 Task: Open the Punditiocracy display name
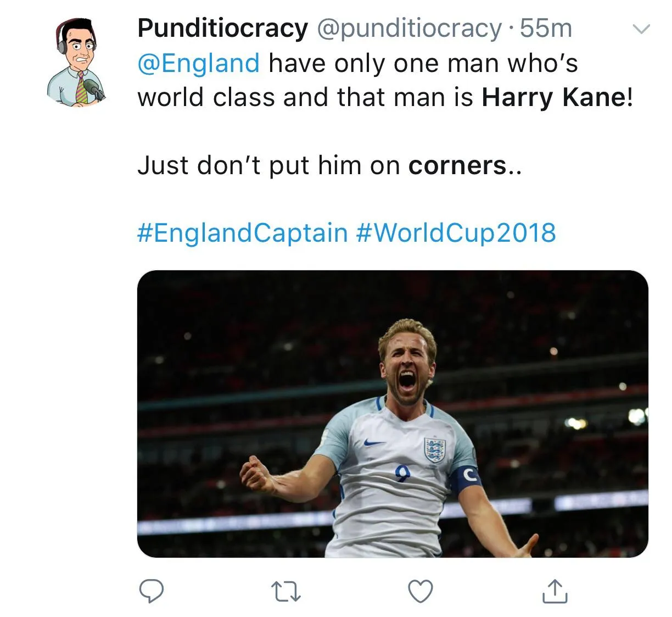click(222, 28)
